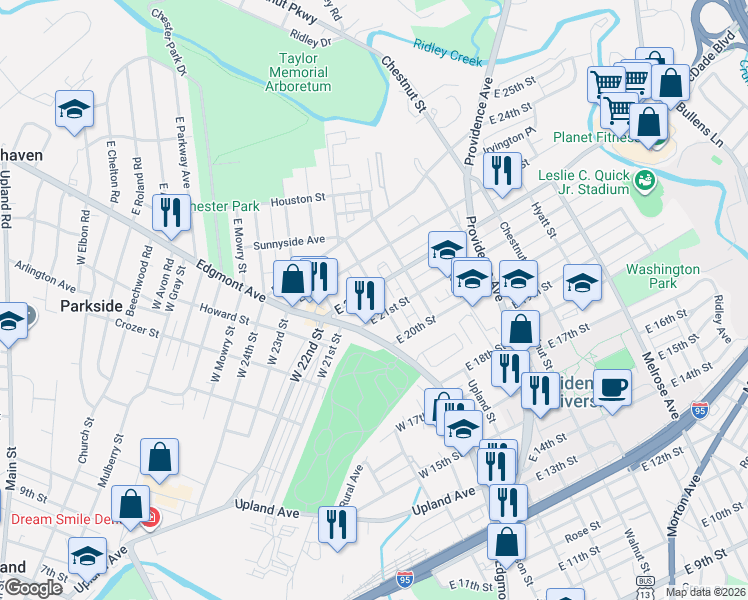748x600 pixels.
Task: Click the Houston St street label
Action: click(x=298, y=200)
